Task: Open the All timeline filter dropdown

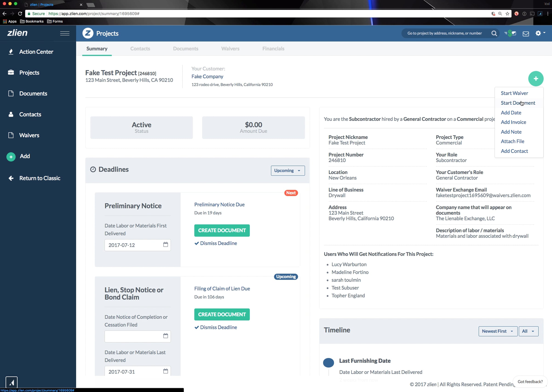Action: [528, 331]
